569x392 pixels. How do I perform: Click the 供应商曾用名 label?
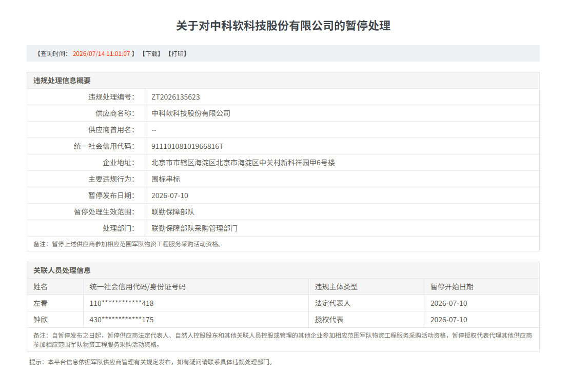tap(111, 130)
